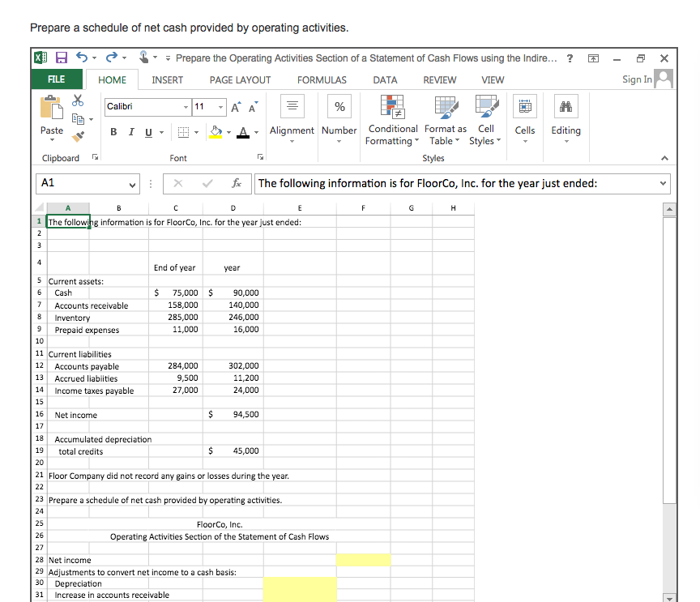Open the green FILE button

tap(57, 79)
